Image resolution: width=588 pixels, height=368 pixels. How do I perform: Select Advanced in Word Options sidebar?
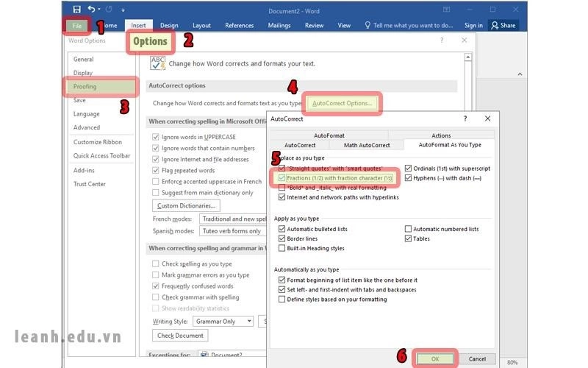[87, 127]
